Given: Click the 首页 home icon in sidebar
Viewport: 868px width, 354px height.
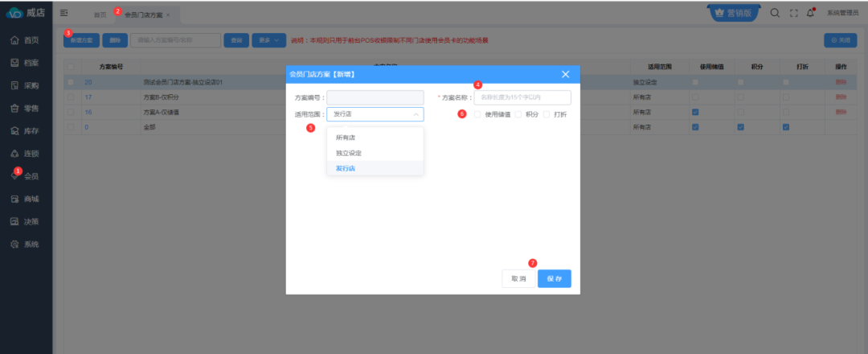Looking at the screenshot, I should pos(14,40).
